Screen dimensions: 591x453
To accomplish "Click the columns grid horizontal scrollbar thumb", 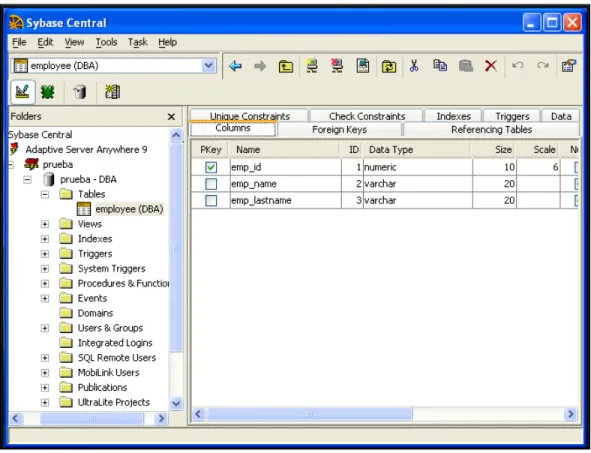I will 309,414.
